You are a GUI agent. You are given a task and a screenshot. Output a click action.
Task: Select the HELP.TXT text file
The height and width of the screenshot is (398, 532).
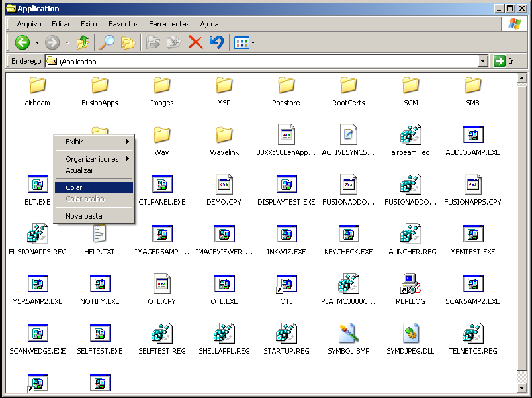coord(99,234)
